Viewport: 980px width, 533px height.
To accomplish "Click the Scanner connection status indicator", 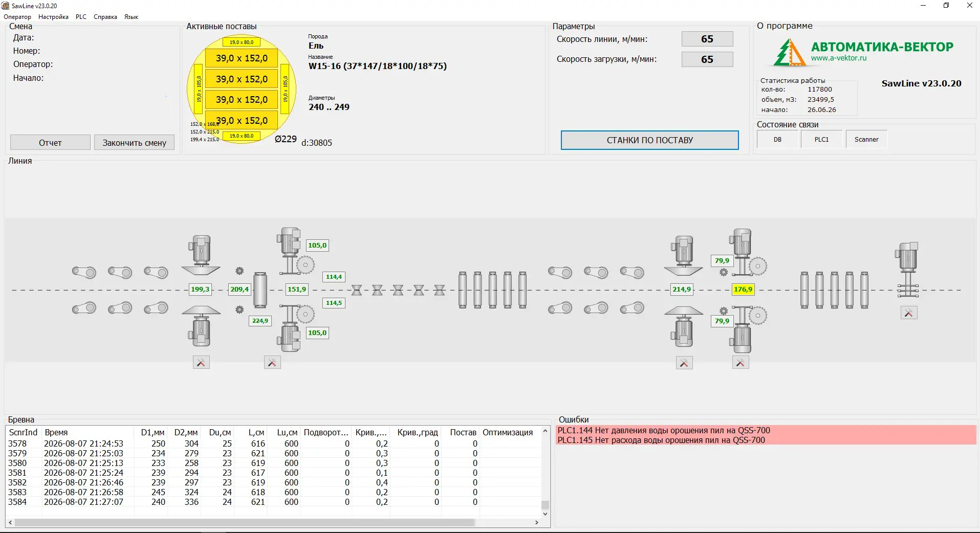I will point(866,139).
